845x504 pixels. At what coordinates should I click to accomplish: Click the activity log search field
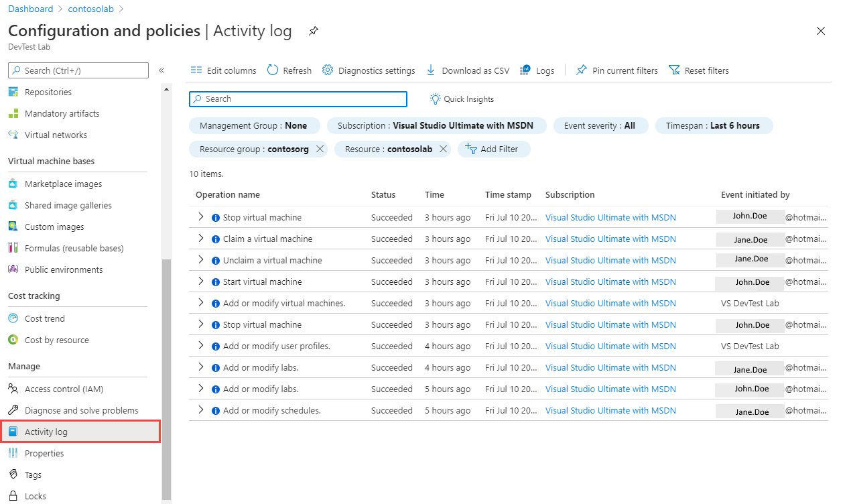[x=298, y=99]
